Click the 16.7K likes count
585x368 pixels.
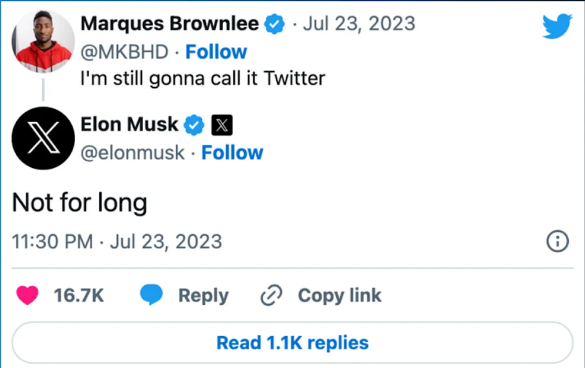[79, 296]
